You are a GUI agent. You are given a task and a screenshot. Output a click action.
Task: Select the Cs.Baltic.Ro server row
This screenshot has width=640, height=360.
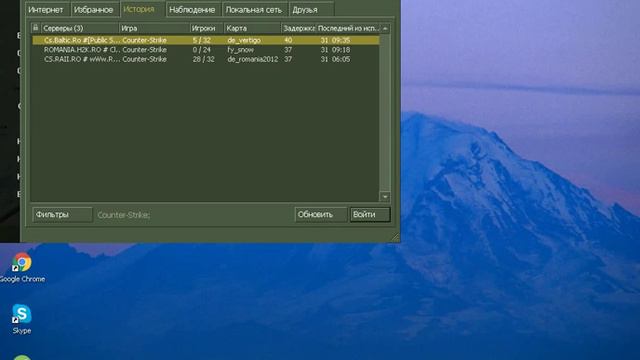[206, 40]
